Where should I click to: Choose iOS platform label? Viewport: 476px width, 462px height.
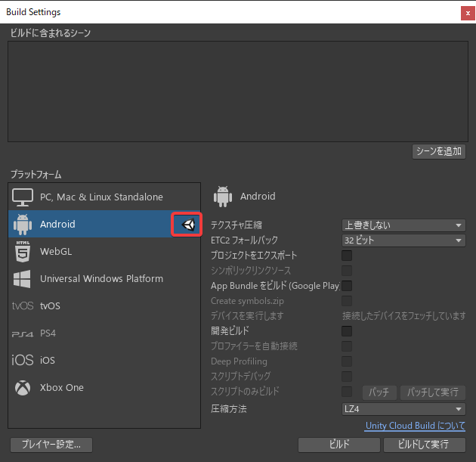[x=48, y=360]
